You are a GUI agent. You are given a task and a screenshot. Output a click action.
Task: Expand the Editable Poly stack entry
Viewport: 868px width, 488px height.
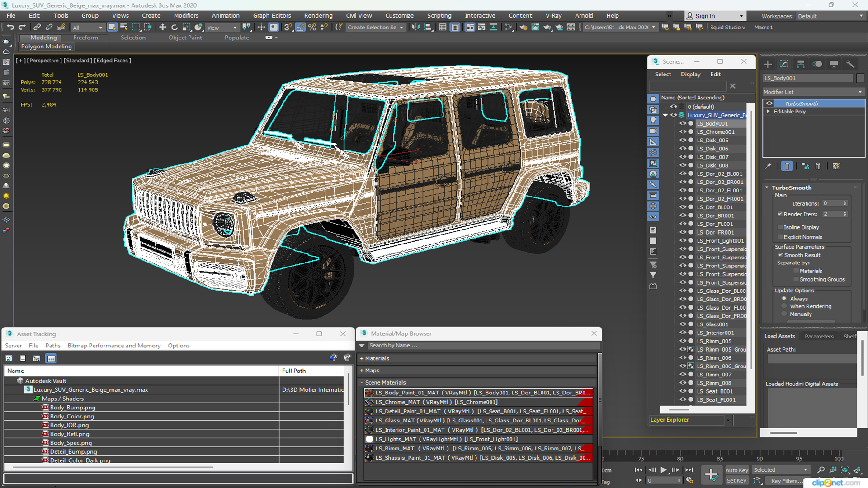768,112
